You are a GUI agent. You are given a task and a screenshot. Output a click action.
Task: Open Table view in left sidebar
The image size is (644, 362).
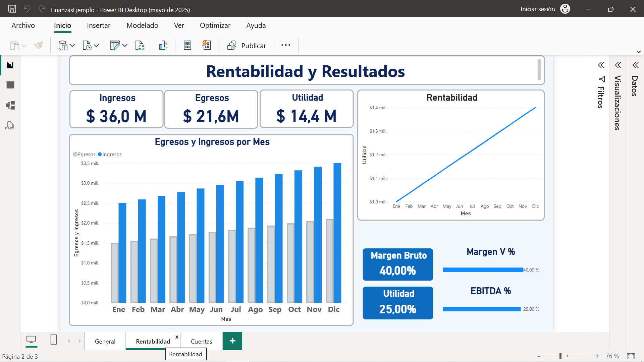[x=10, y=85]
